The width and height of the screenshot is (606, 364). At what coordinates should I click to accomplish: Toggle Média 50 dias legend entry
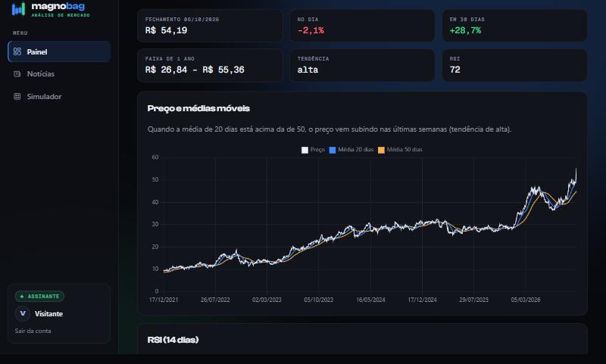[400, 150]
